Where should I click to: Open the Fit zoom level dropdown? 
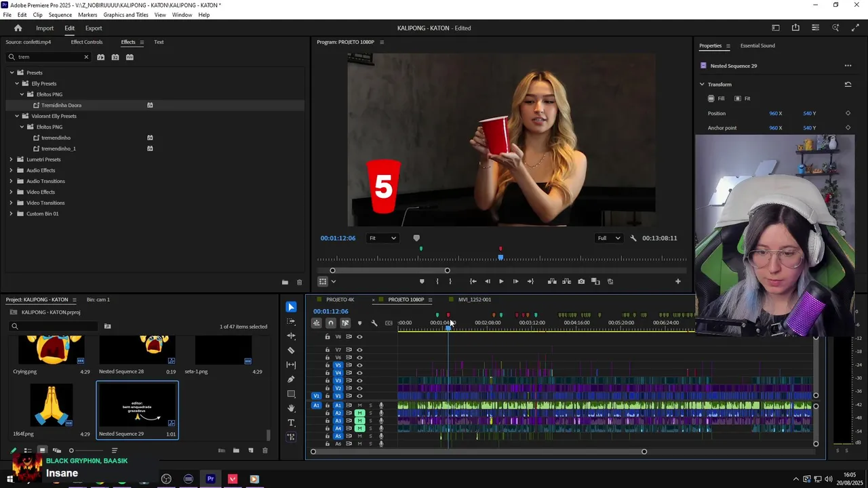(382, 238)
